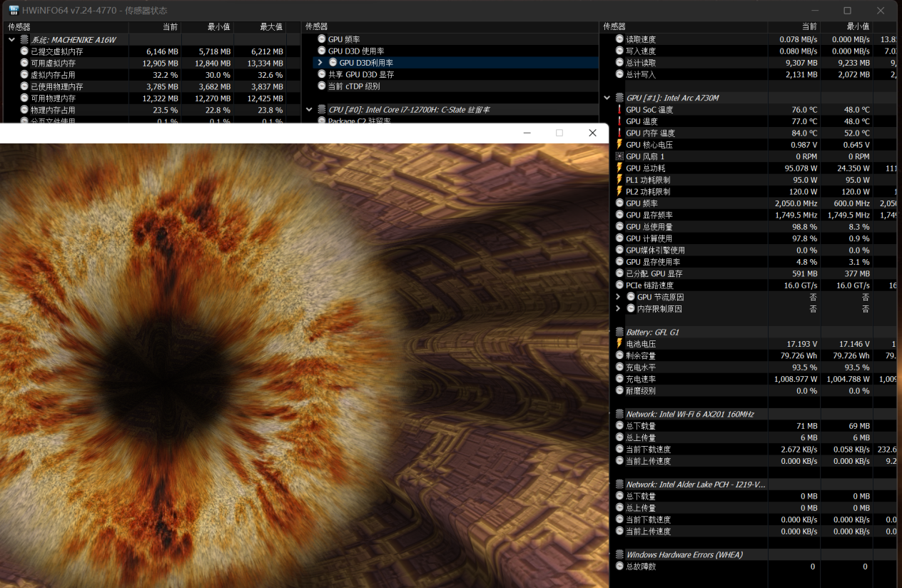Click the GPU SoC 温度 thermometer icon
The width and height of the screenshot is (902, 588).
pyautogui.click(x=619, y=110)
